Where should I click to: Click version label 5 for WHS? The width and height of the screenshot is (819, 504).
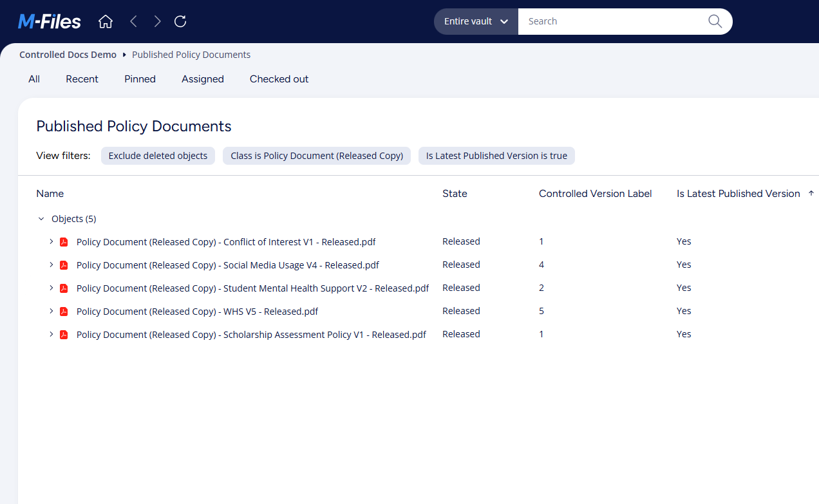click(x=541, y=311)
